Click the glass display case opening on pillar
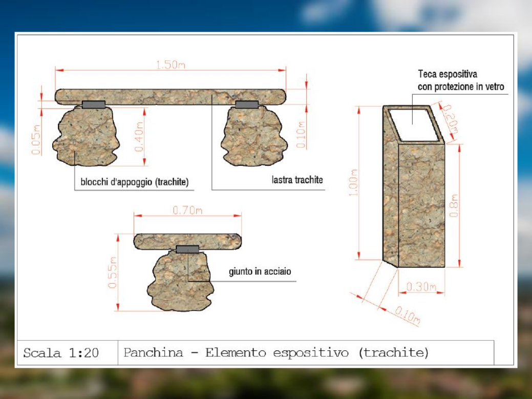 (x=413, y=125)
